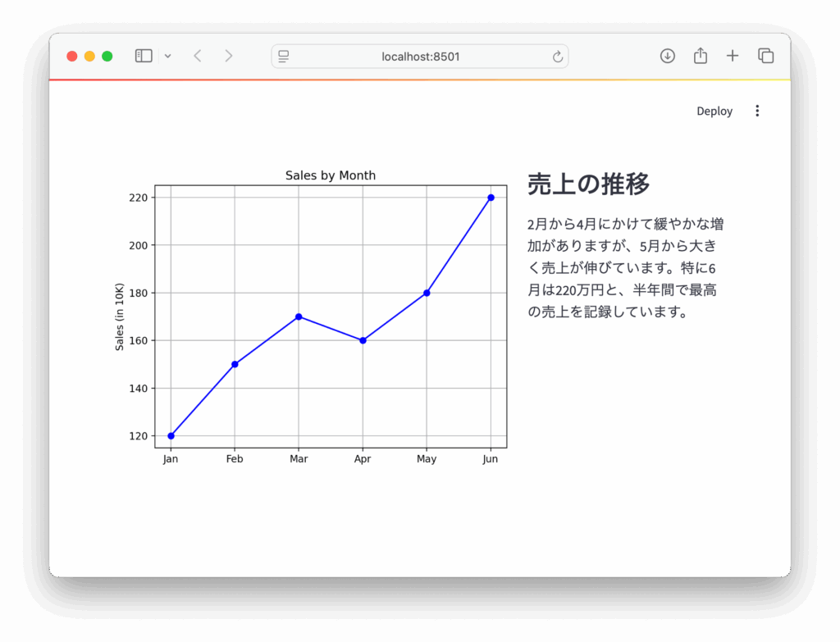Toggle the Safari sidebar icon
The image size is (840, 642).
click(x=144, y=56)
